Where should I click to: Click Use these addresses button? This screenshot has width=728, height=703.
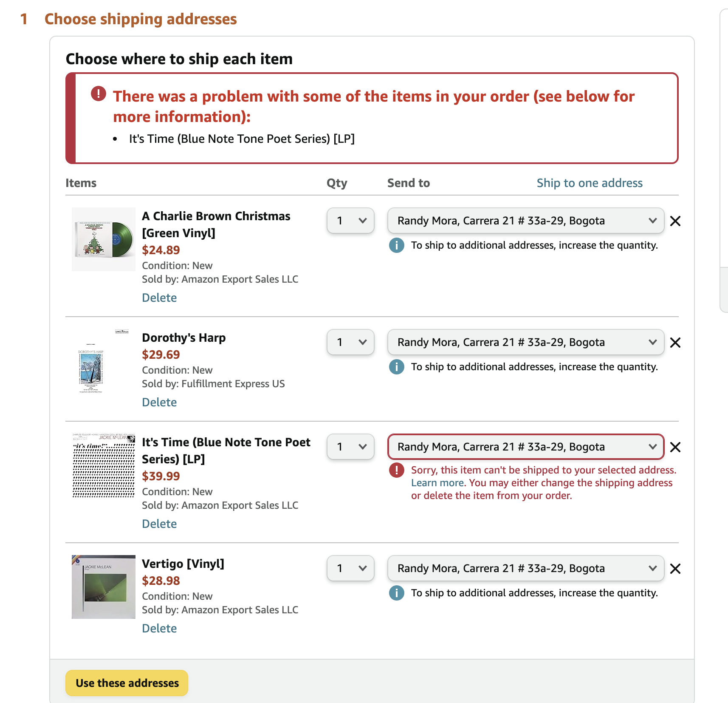point(127,683)
